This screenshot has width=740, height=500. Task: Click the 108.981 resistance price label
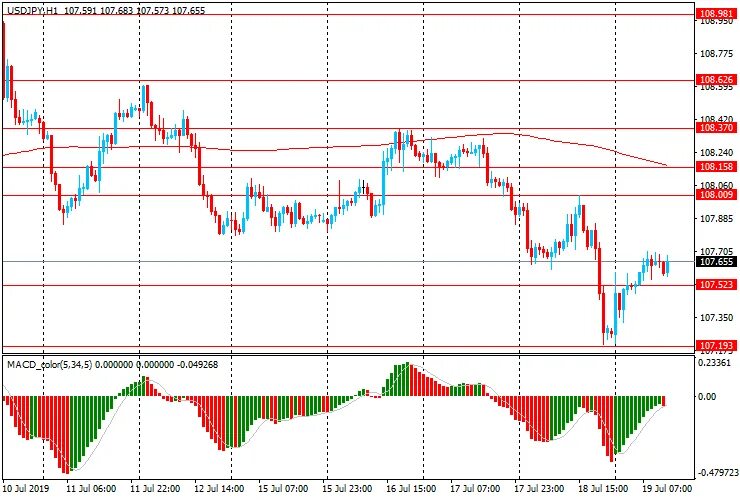click(x=716, y=14)
